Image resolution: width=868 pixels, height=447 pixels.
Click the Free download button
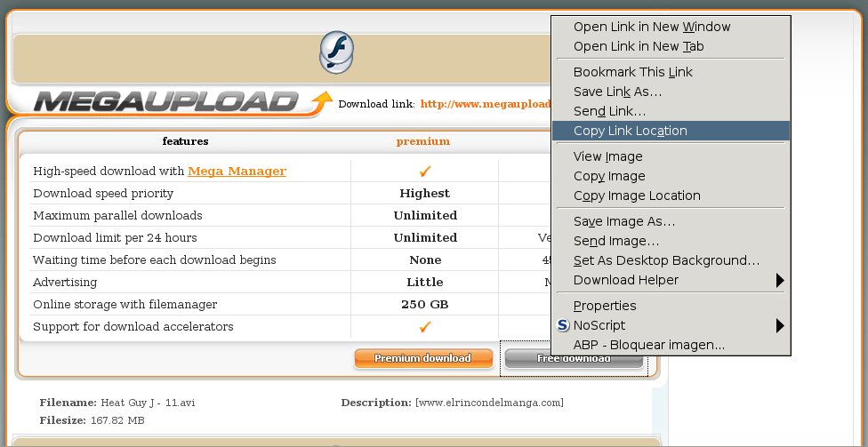coord(574,358)
